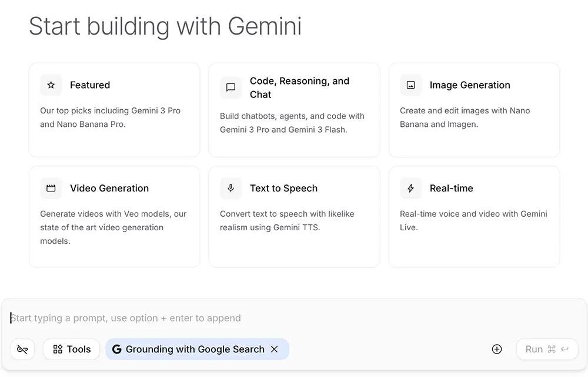Select the Text to Speech microphone icon
Viewport: 588px width, 377px height.
click(230, 188)
